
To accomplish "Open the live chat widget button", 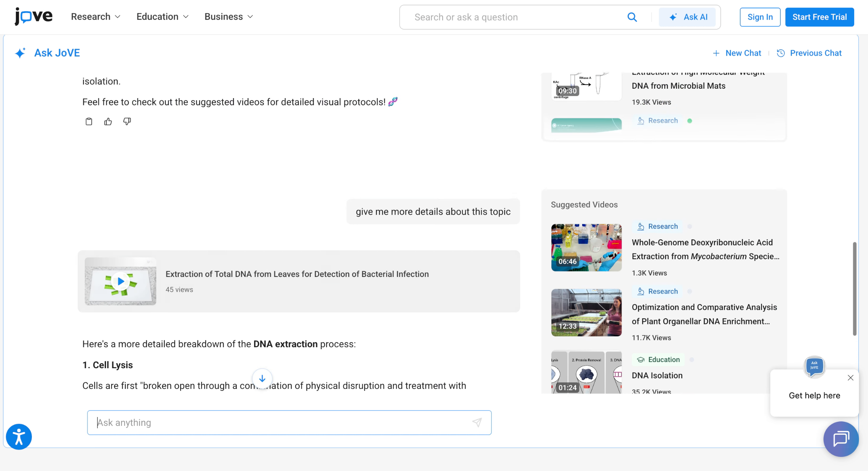I will click(x=841, y=439).
